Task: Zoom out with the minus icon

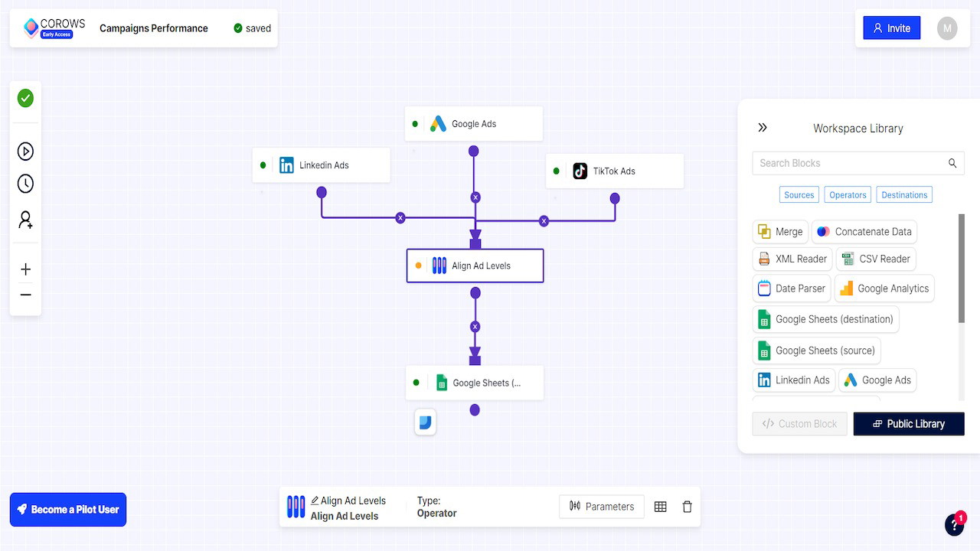Action: click(25, 295)
